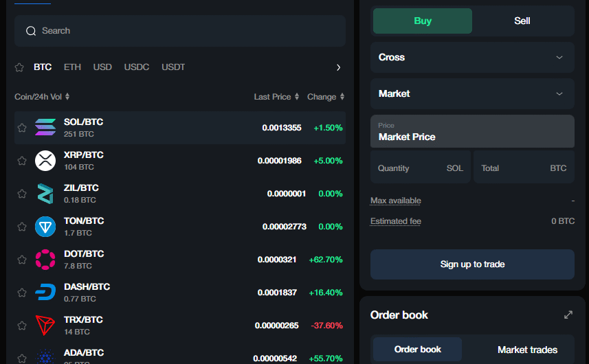Open the Cross margin mode dropdown
The image size is (589, 364).
pyautogui.click(x=472, y=57)
